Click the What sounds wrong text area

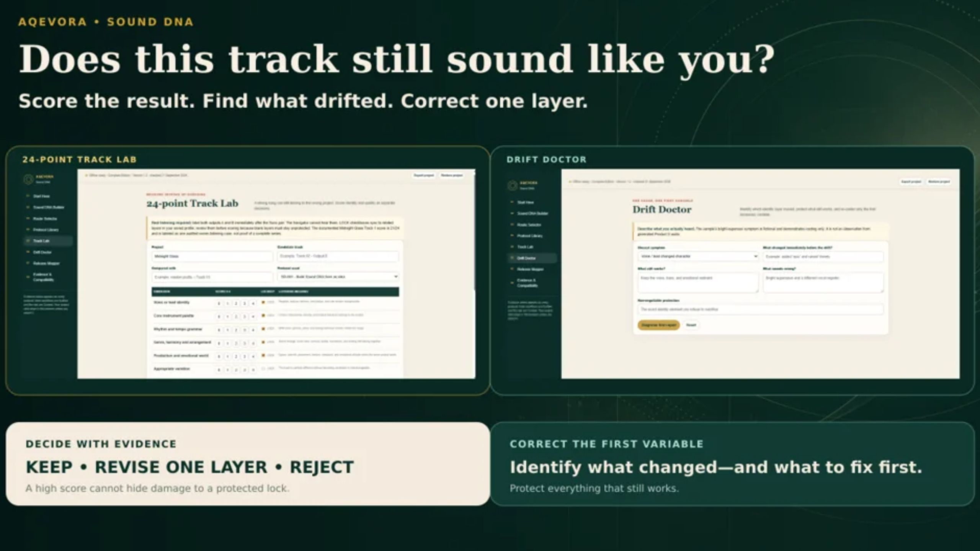[x=823, y=283]
